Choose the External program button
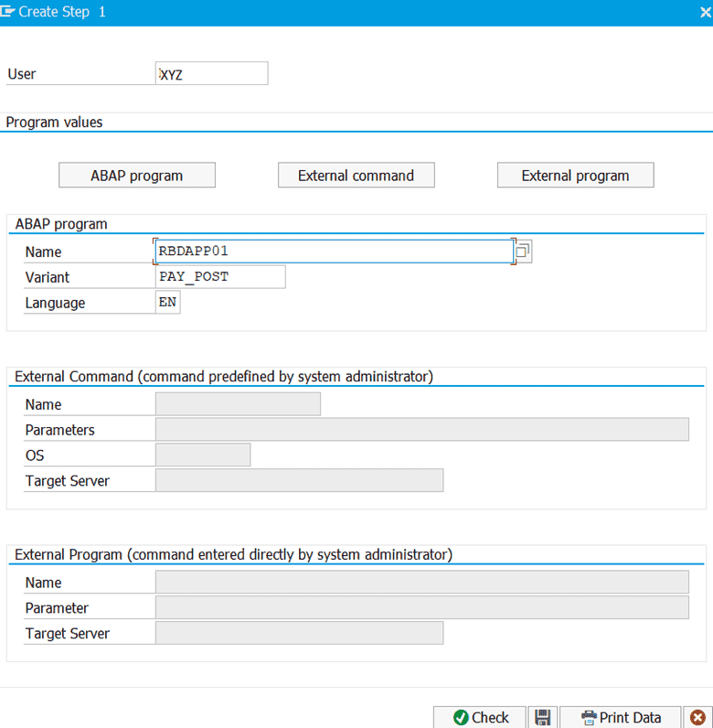Image resolution: width=713 pixels, height=728 pixels. [x=575, y=176]
